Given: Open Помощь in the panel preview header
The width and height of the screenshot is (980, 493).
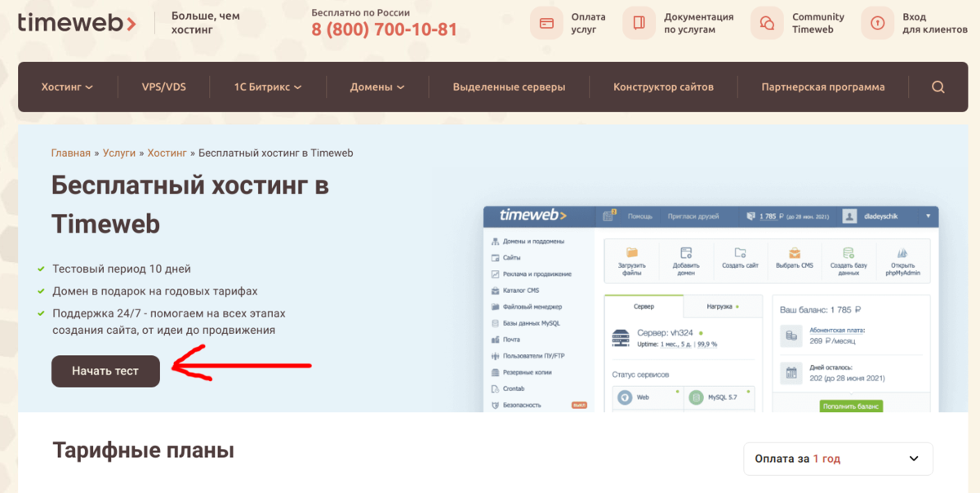Looking at the screenshot, I should coord(639,216).
